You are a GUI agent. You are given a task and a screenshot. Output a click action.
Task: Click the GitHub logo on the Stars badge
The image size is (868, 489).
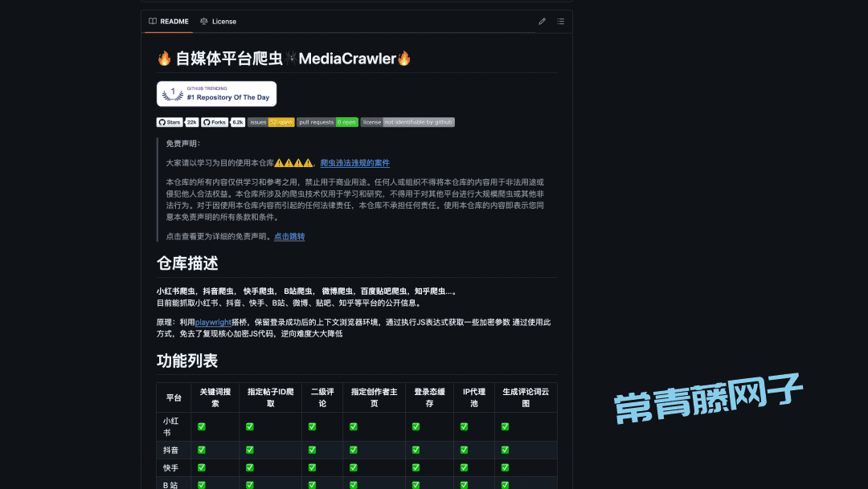point(163,122)
